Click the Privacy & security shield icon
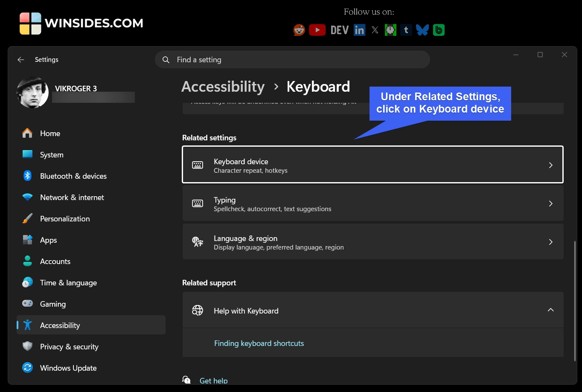The height and width of the screenshot is (392, 582). [27, 346]
